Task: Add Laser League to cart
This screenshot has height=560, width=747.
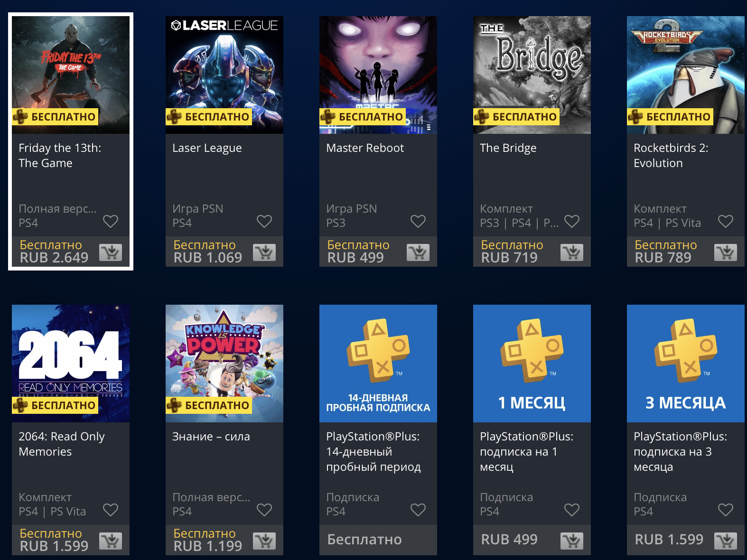Action: [x=264, y=252]
